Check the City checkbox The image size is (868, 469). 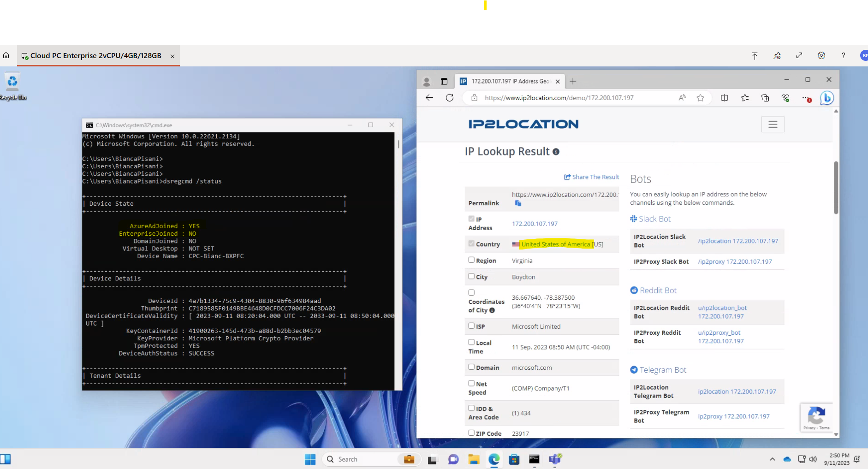coord(471,276)
